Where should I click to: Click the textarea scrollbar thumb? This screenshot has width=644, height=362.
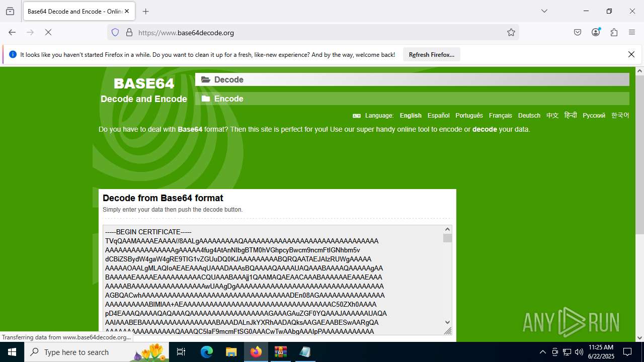tap(447, 238)
